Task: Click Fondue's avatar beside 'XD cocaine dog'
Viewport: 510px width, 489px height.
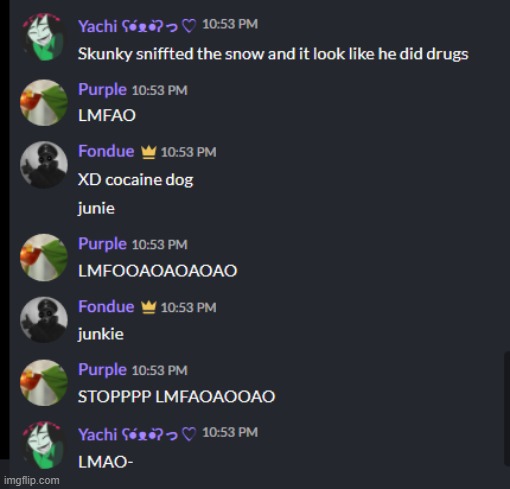Action: click(44, 165)
